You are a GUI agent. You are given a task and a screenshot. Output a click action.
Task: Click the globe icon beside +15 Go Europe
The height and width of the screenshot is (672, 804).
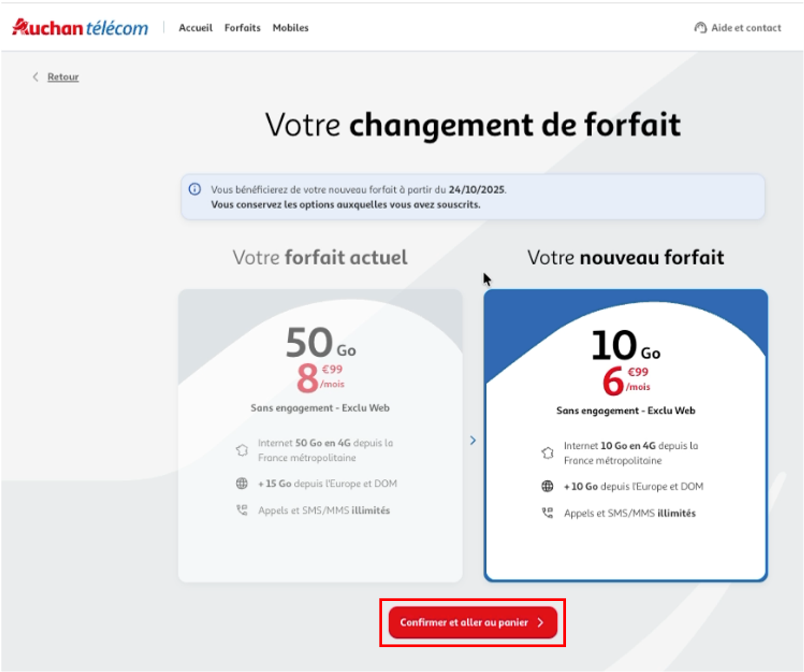[242, 483]
